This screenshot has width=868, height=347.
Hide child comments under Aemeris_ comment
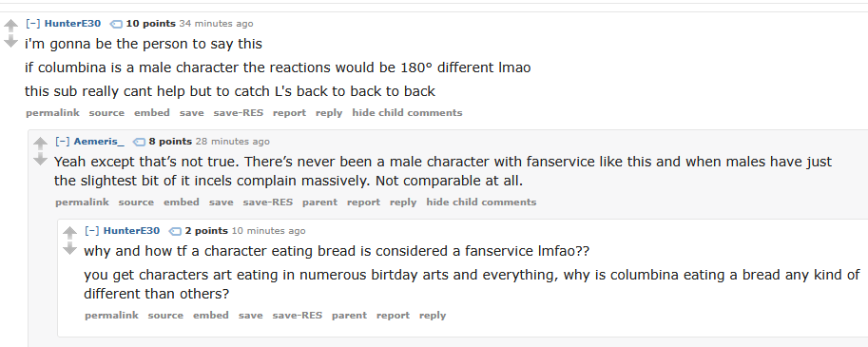coord(481,202)
